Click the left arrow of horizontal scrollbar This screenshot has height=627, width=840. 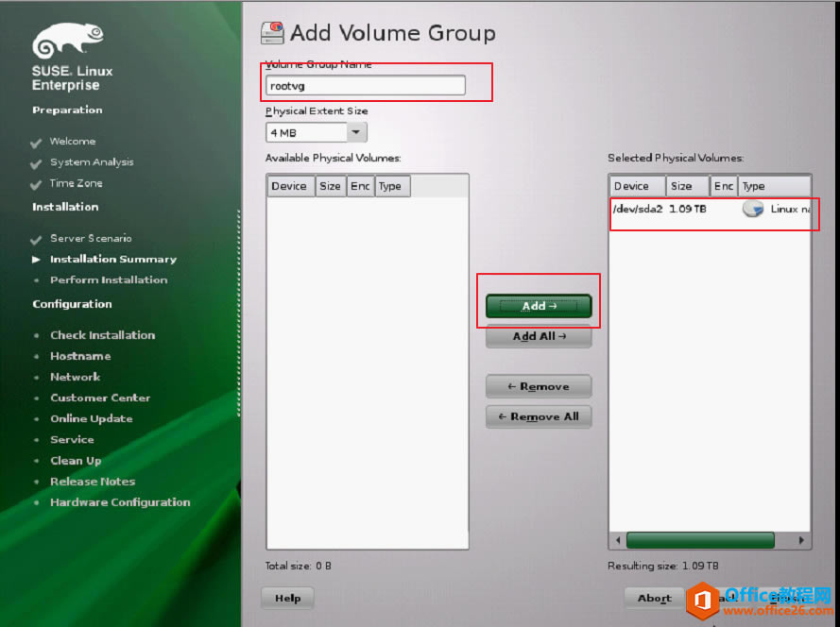(x=618, y=540)
